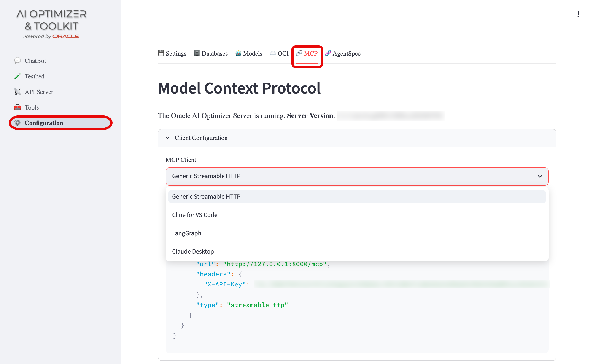The height and width of the screenshot is (364, 593).
Task: Open the ChatBot page in sidebar
Action: point(60,61)
